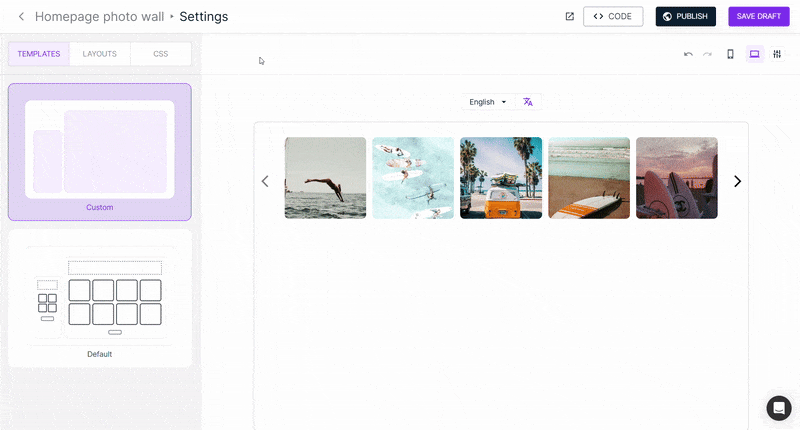Expand the English language dropdown
800x430 pixels.
tap(488, 102)
